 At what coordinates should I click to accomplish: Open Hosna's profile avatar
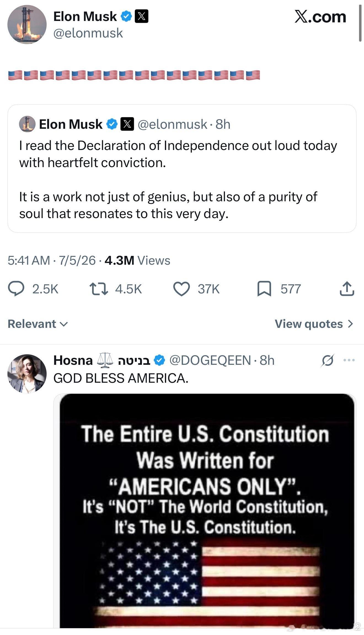(27, 374)
